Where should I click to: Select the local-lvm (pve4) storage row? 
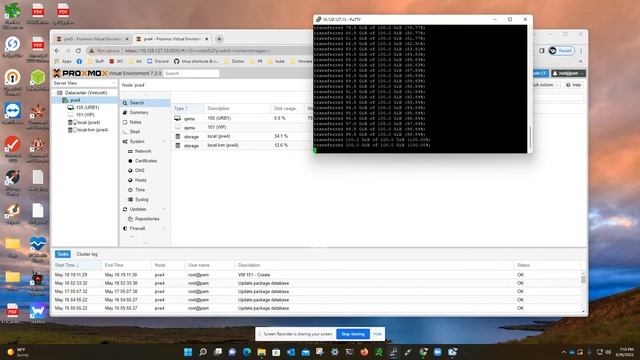(242, 145)
